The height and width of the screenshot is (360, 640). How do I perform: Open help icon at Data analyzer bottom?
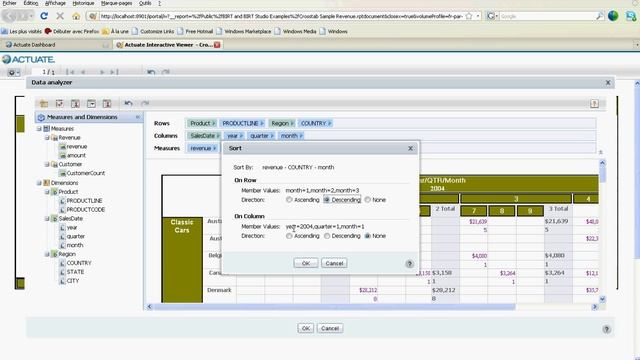607,329
